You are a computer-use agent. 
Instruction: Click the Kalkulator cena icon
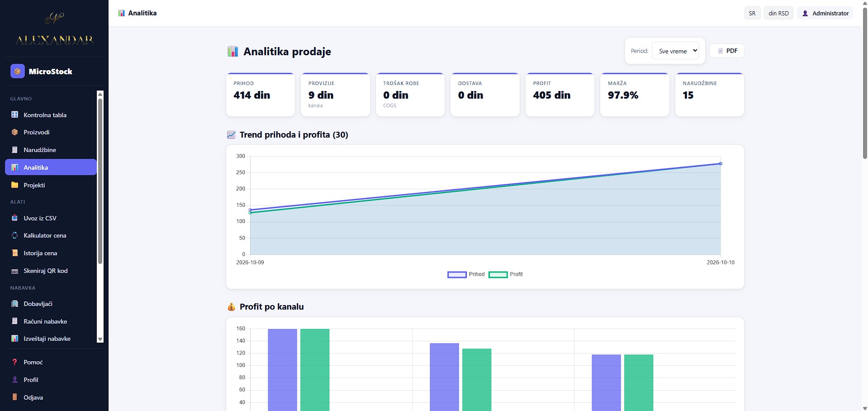[x=15, y=235]
